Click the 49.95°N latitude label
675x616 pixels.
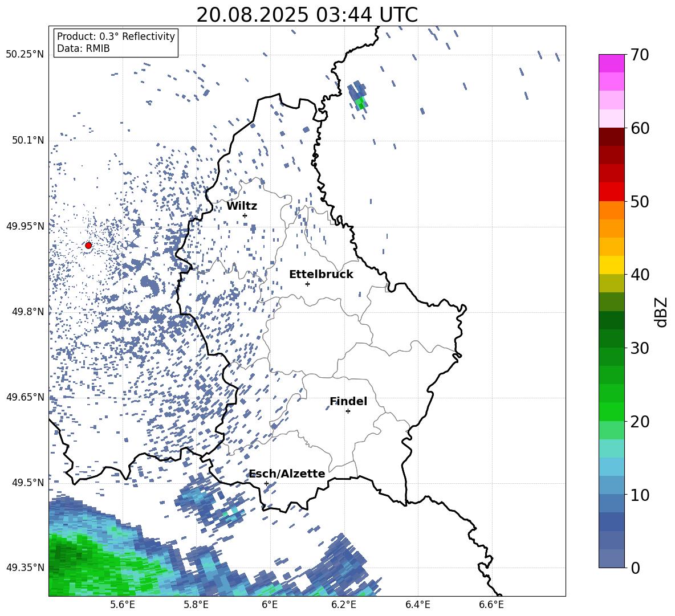click(x=25, y=226)
